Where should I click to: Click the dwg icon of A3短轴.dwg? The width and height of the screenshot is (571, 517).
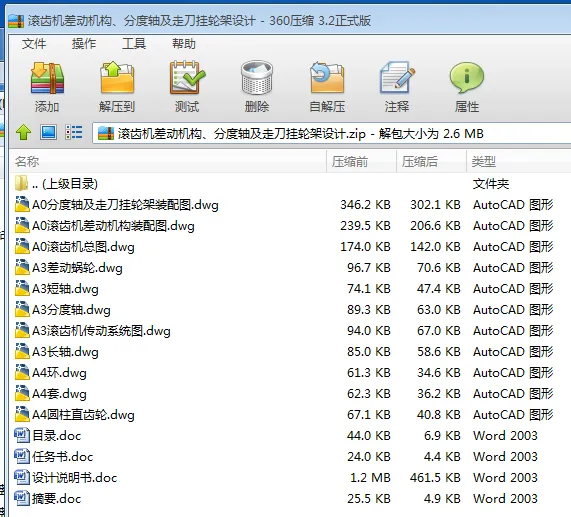click(x=22, y=288)
